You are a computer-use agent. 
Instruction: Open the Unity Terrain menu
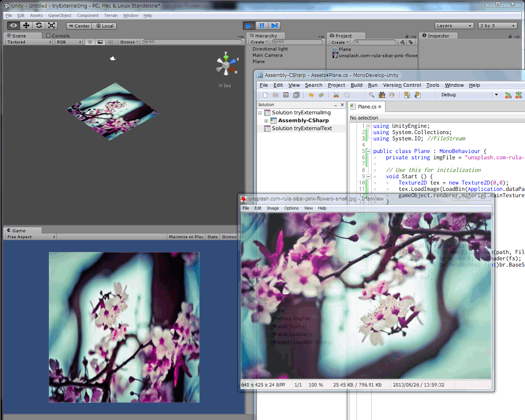(111, 15)
